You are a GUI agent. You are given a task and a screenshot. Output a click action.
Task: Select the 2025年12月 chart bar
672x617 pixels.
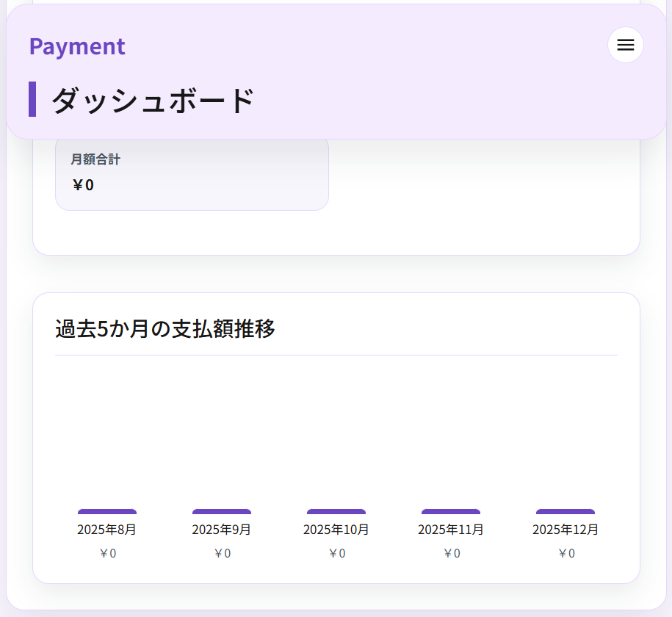(x=566, y=510)
